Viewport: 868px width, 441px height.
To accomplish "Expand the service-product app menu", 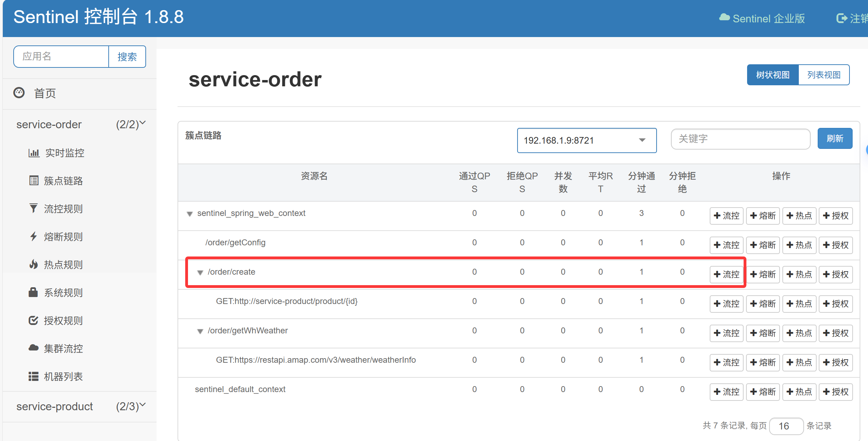I will point(80,406).
